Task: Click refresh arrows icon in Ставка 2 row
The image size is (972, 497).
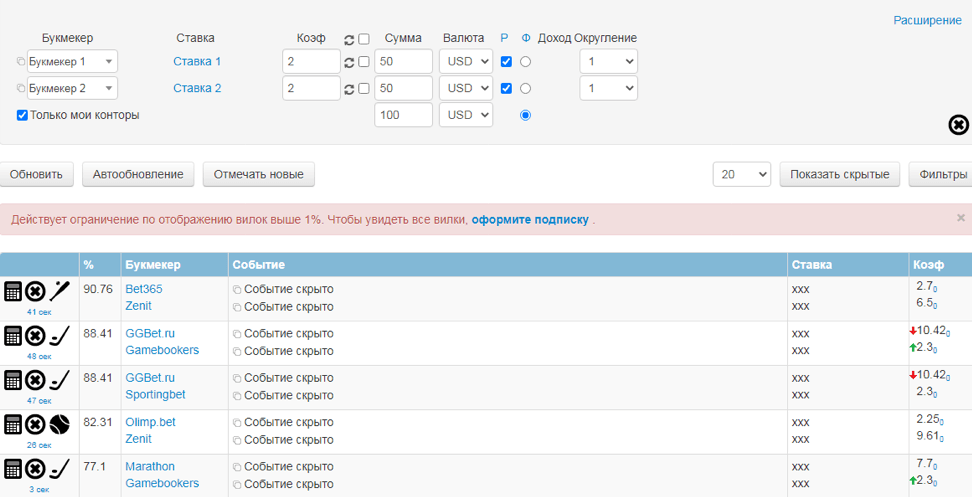Action: pyautogui.click(x=349, y=89)
